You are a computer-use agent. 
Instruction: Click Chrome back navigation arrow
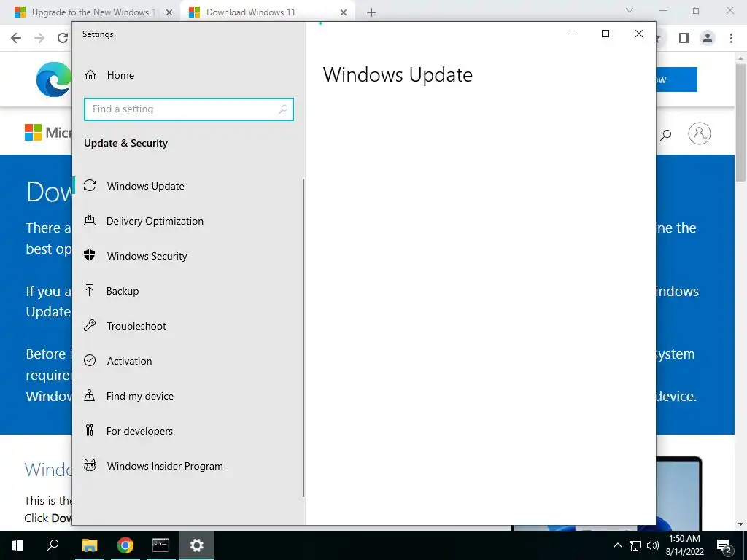click(16, 38)
